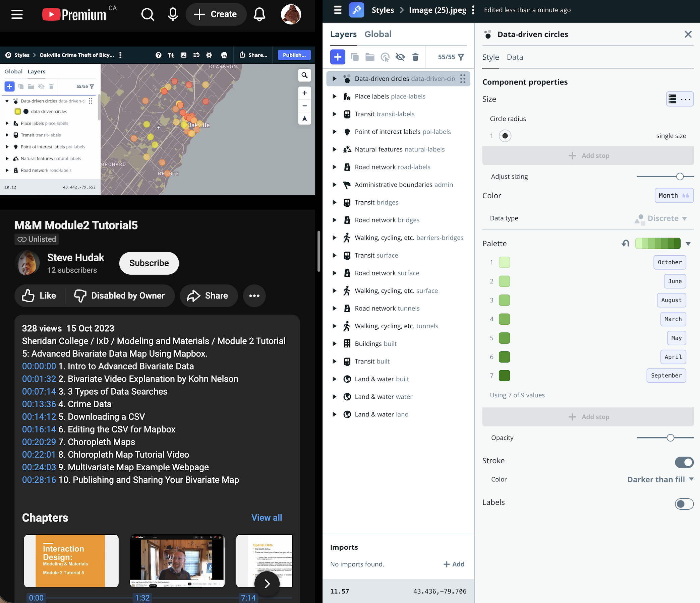Image resolution: width=700 pixels, height=603 pixels.
Task: Reverse the palette with the flip icon
Action: pyautogui.click(x=625, y=243)
